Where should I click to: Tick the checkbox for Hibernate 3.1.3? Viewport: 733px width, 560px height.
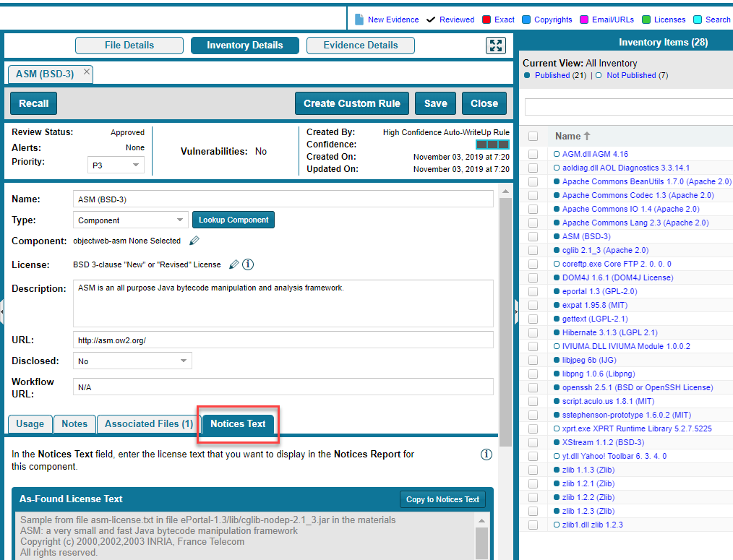pos(533,332)
